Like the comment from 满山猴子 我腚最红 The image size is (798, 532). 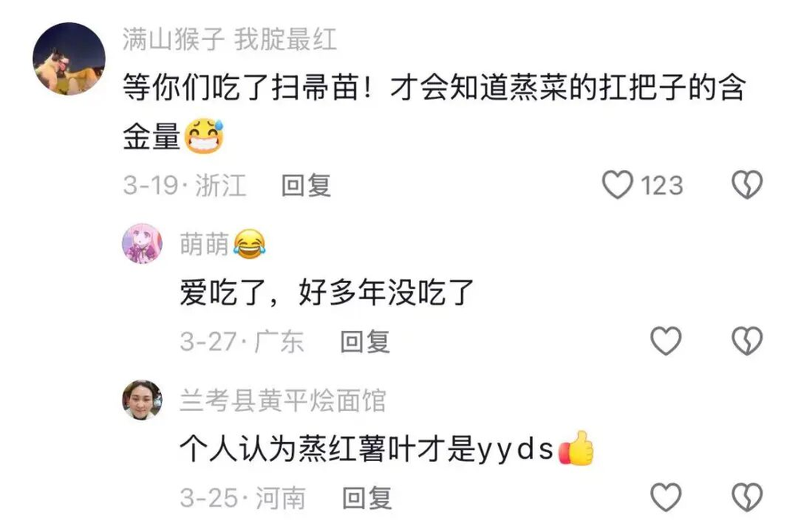[x=618, y=184]
